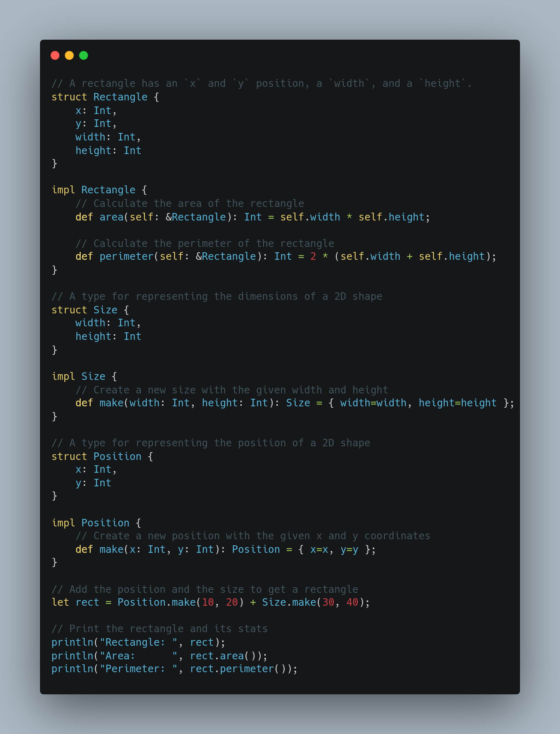
Task: Click 'Position' in the struct Position declaration
Action: [117, 457]
